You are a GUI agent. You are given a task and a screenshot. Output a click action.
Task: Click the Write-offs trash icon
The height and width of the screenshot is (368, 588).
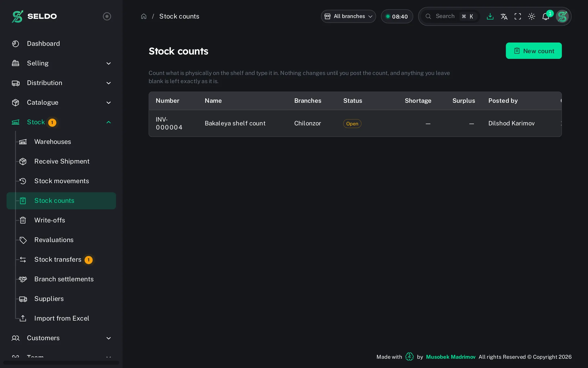[23, 220]
